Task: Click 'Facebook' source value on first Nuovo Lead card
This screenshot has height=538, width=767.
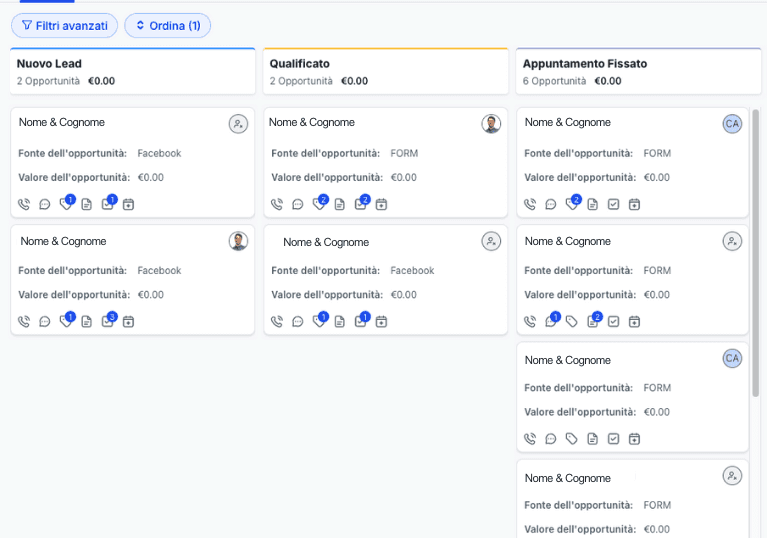Action: pyautogui.click(x=159, y=154)
